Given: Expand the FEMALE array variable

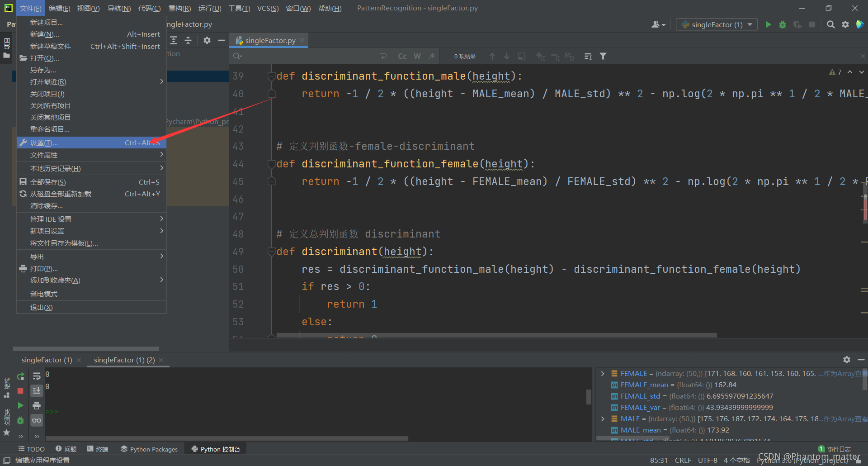Looking at the screenshot, I should click(603, 374).
